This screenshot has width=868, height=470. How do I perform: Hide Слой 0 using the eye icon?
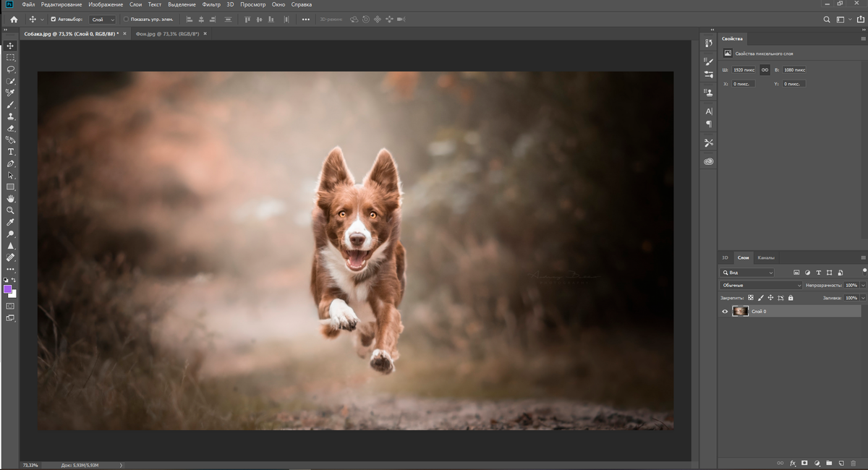pyautogui.click(x=726, y=312)
